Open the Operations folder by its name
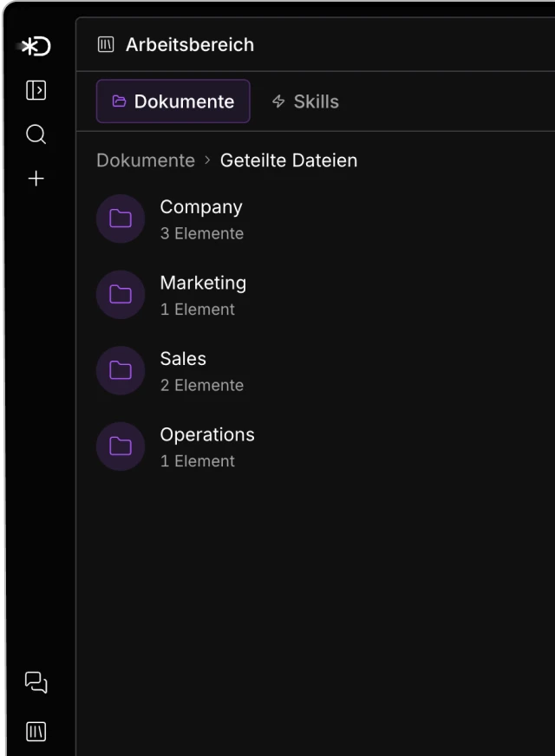Screen dimensions: 555x756 (x=207, y=434)
